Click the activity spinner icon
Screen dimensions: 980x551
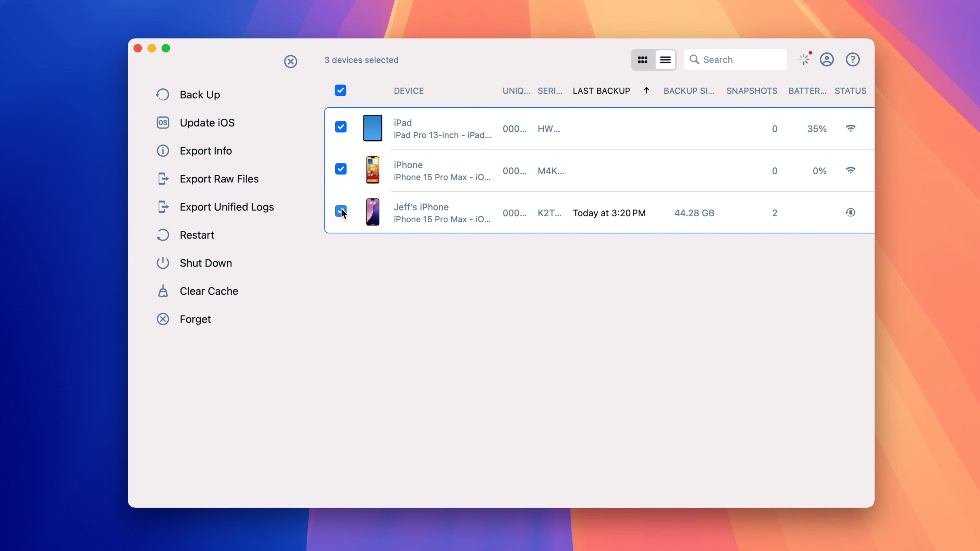point(804,60)
